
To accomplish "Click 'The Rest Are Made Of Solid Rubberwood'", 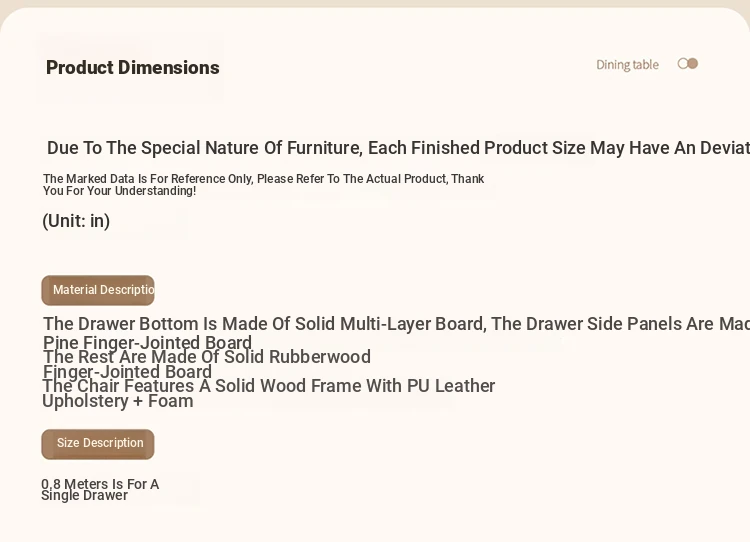I will pos(207,357).
